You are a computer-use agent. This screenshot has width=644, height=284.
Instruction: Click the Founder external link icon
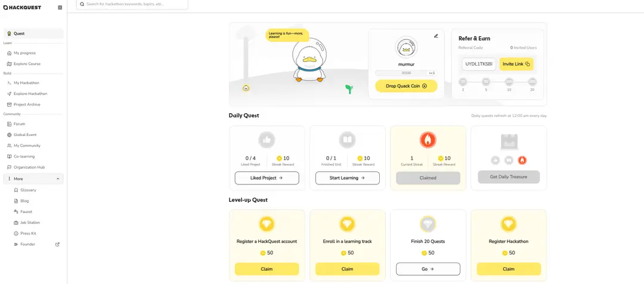(57, 244)
